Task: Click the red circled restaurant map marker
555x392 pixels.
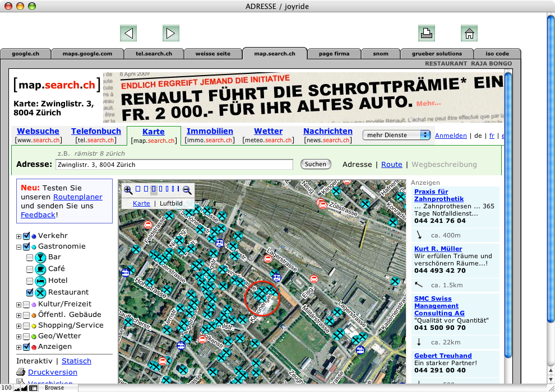Action: 262,297
